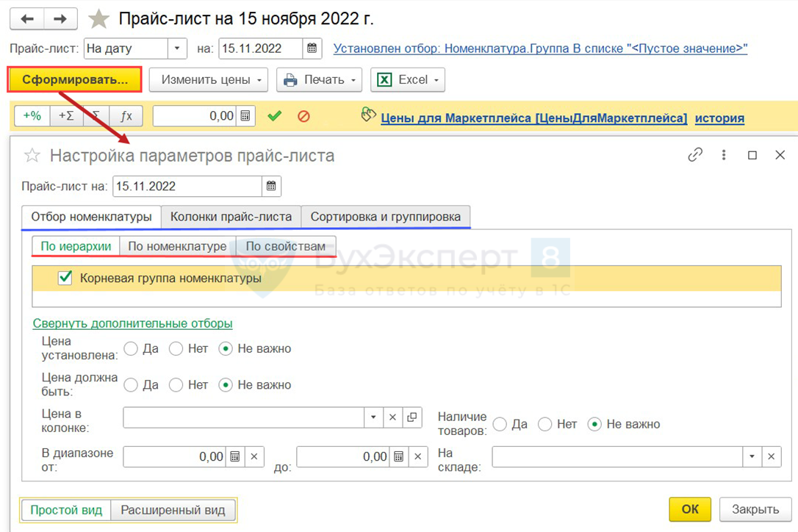Open selected value of 'Цена в колонке'
The height and width of the screenshot is (532, 798).
pos(411,417)
